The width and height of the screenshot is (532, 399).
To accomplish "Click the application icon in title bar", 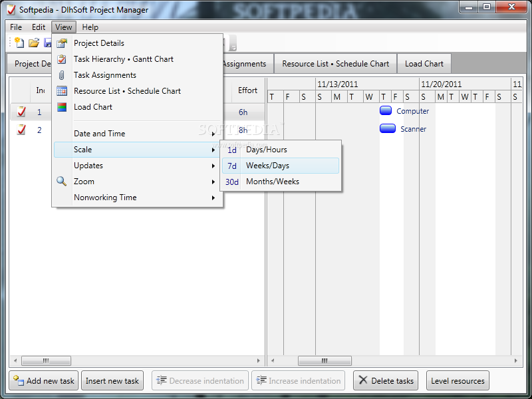I will [11, 9].
